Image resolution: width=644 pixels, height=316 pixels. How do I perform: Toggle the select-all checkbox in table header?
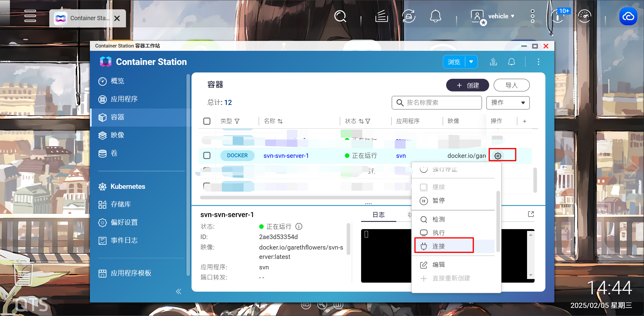coord(207,121)
